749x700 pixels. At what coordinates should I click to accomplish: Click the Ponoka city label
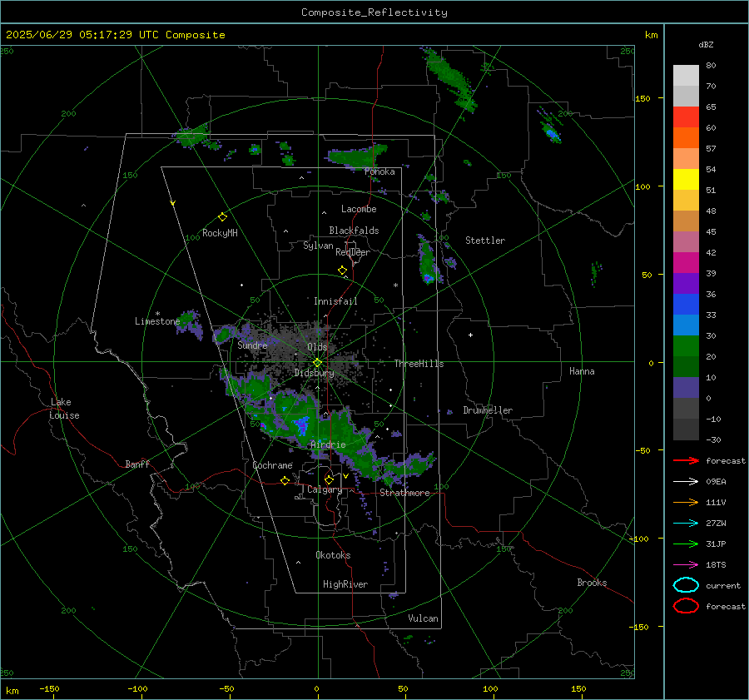click(379, 171)
